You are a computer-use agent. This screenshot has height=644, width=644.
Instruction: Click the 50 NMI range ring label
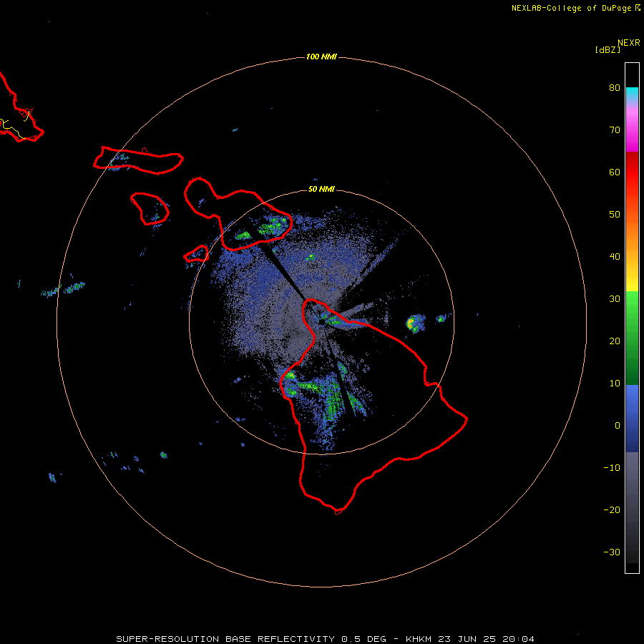tap(321, 190)
